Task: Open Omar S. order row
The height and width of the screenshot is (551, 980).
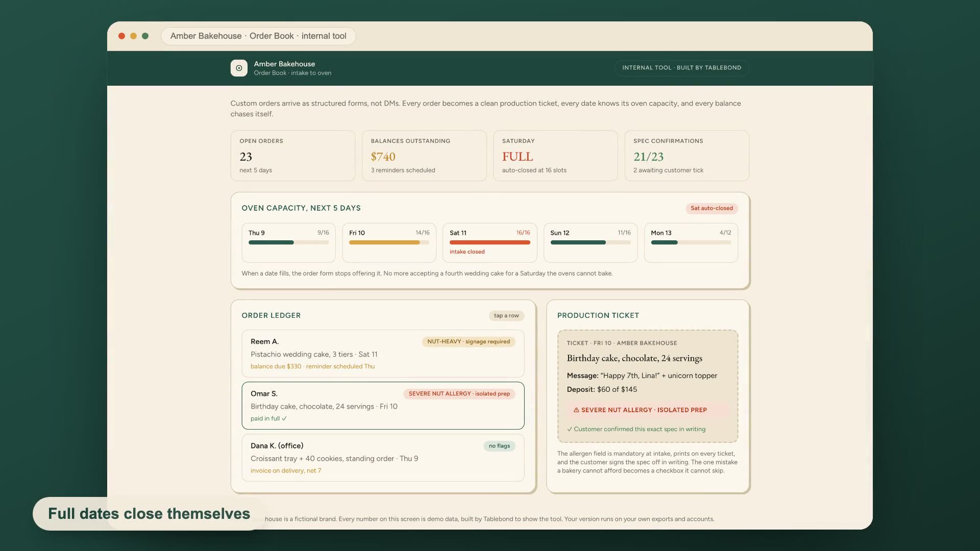Action: [x=383, y=406]
